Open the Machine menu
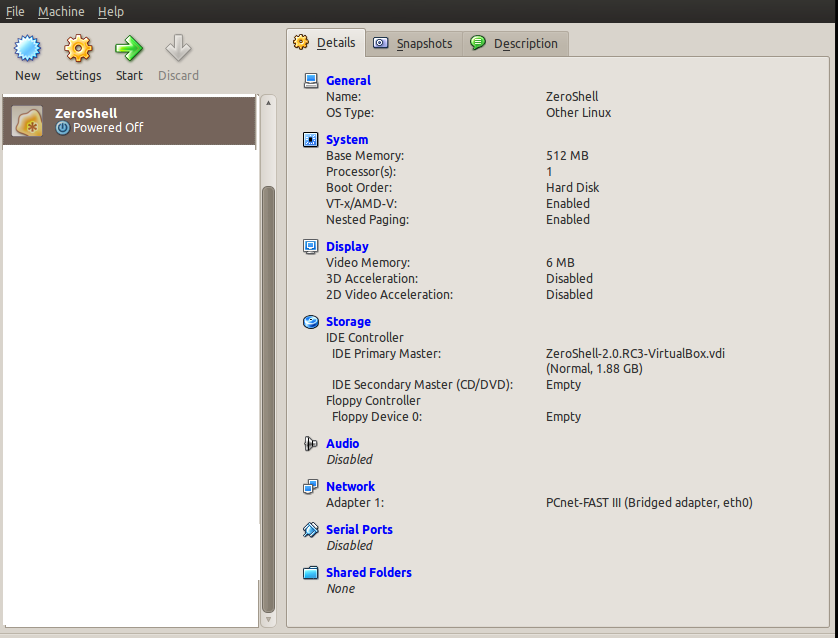 (x=61, y=11)
